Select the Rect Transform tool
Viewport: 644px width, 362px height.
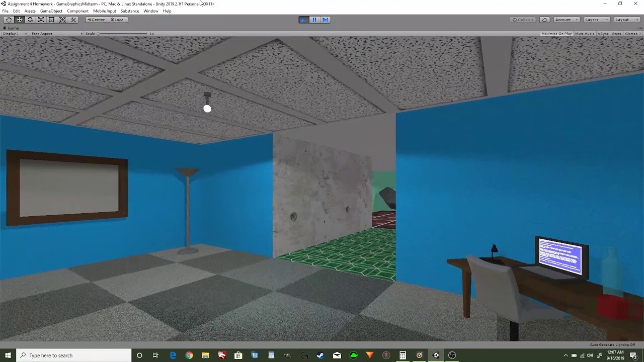52,20
